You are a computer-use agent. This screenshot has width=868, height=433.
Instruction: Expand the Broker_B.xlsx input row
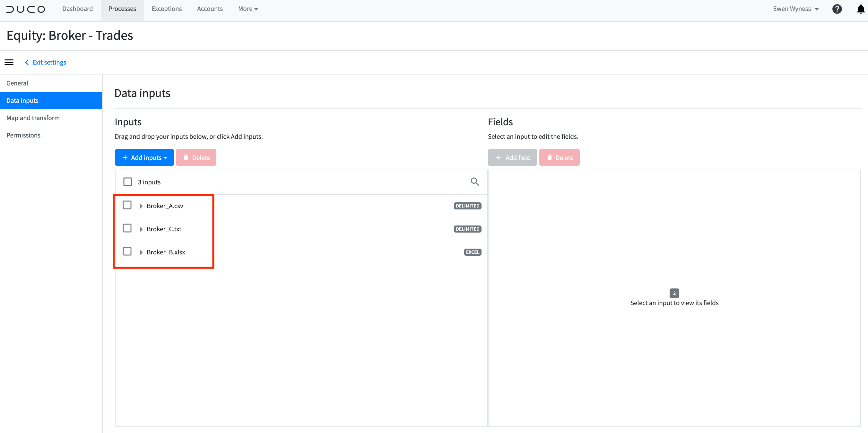coord(141,252)
